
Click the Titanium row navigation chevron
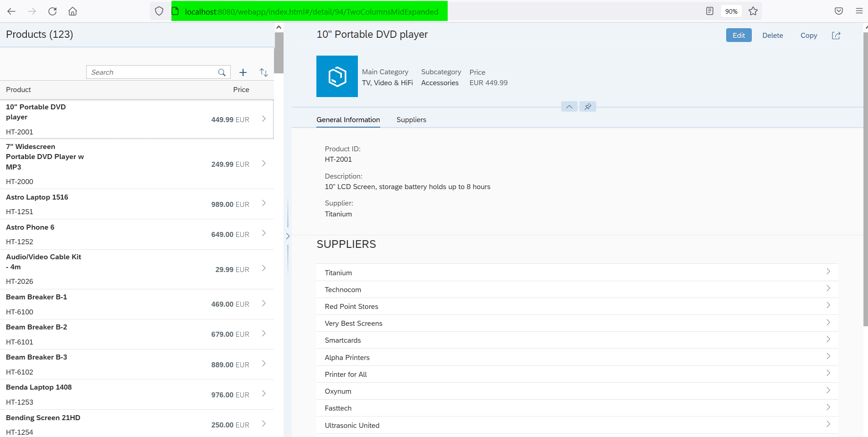coord(828,272)
